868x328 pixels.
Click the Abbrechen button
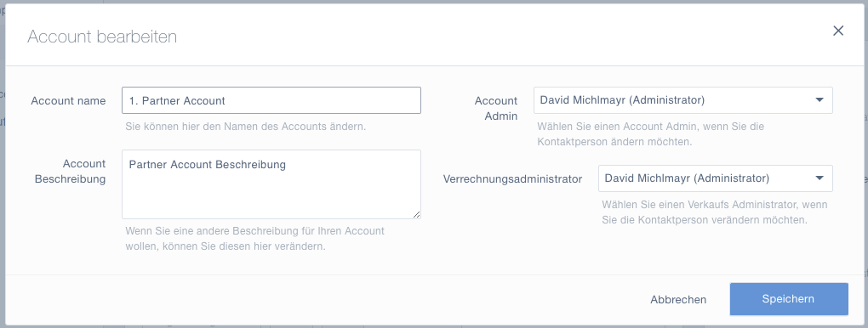coord(678,300)
